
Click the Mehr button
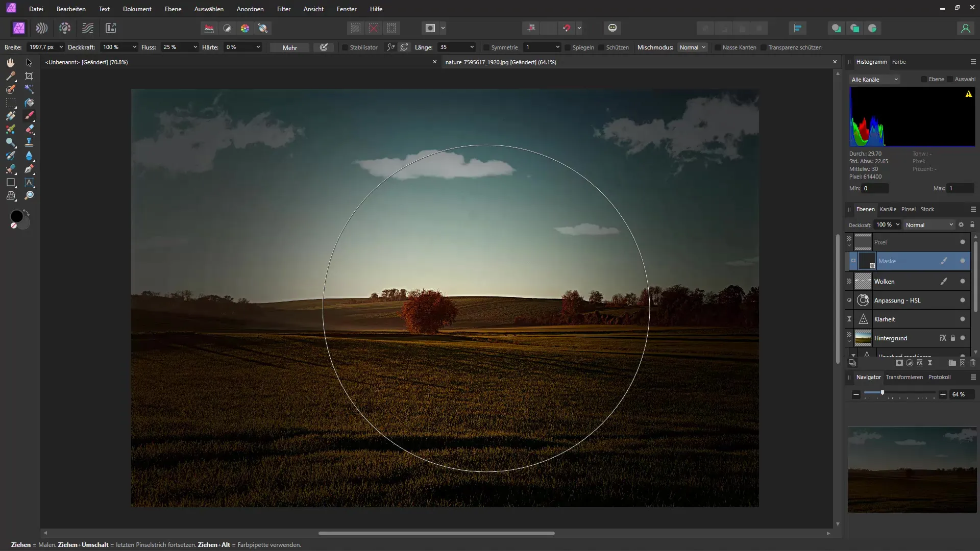point(290,47)
